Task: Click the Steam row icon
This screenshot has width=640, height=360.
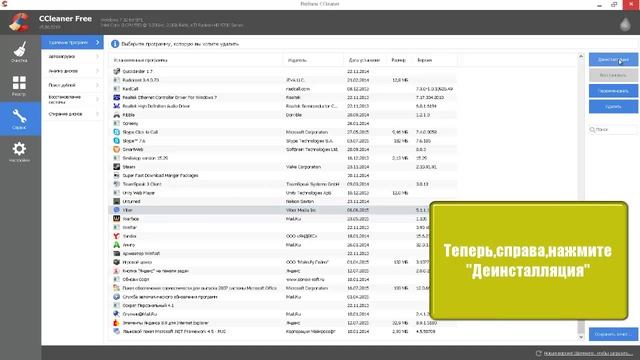Action: pyautogui.click(x=116, y=167)
